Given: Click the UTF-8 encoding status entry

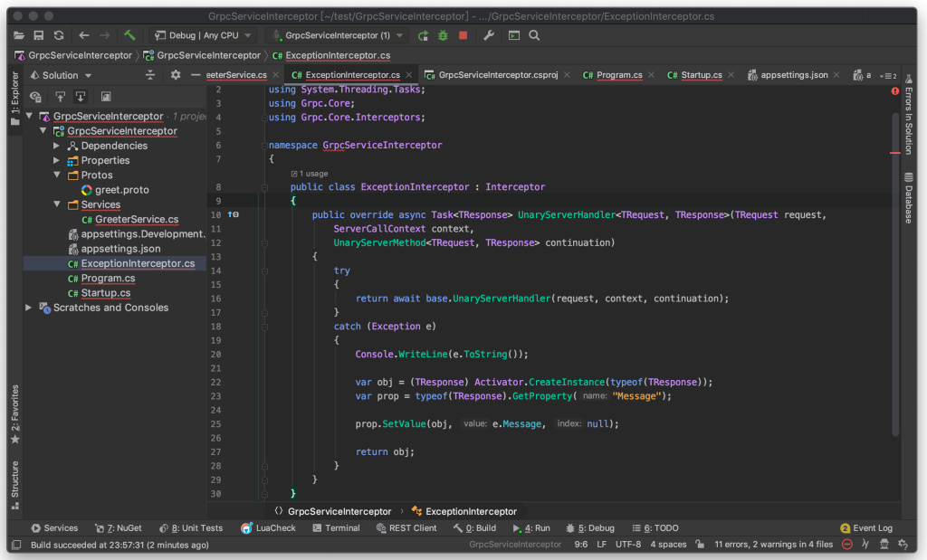Looking at the screenshot, I should pos(628,544).
